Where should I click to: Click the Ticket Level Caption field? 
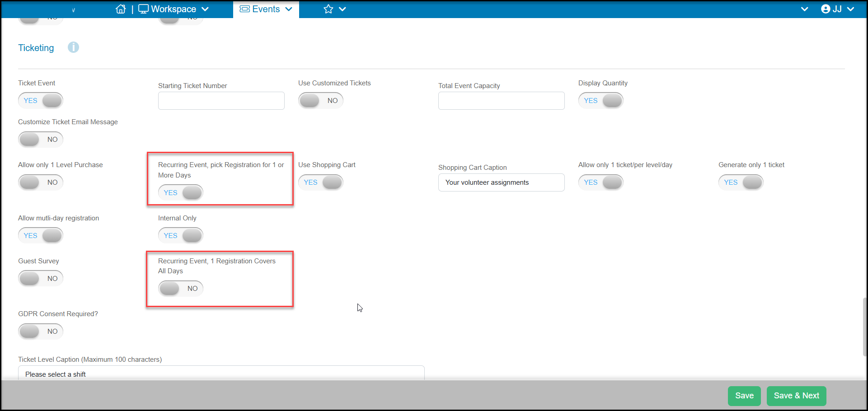[x=221, y=373]
